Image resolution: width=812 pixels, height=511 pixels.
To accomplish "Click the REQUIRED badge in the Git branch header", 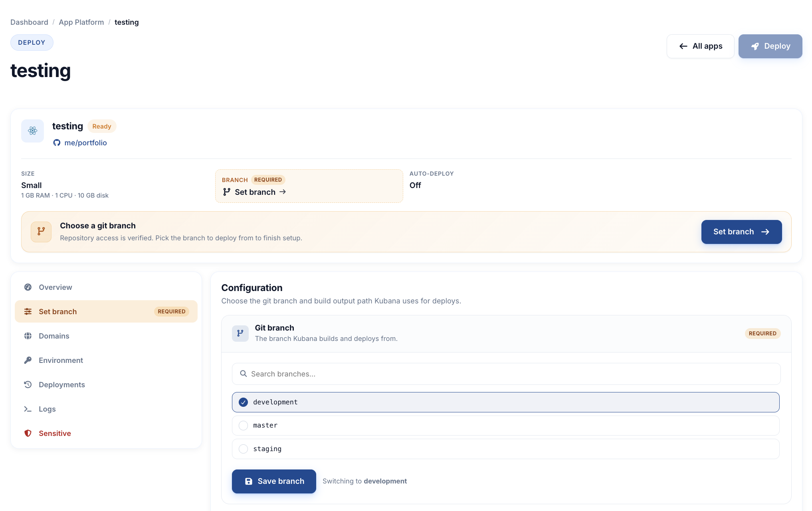I will (762, 333).
